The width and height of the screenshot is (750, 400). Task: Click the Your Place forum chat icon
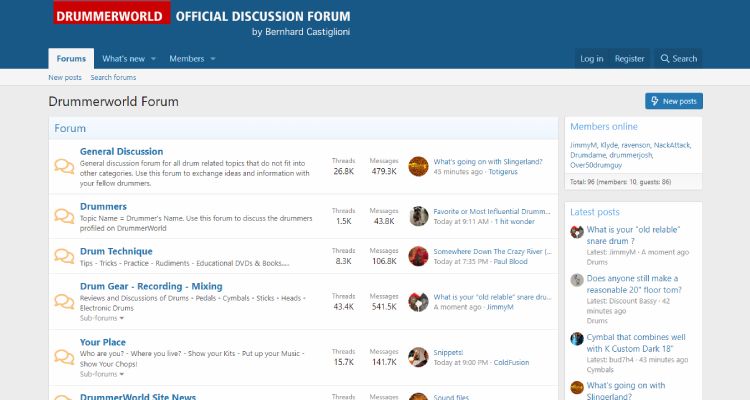[x=64, y=357]
